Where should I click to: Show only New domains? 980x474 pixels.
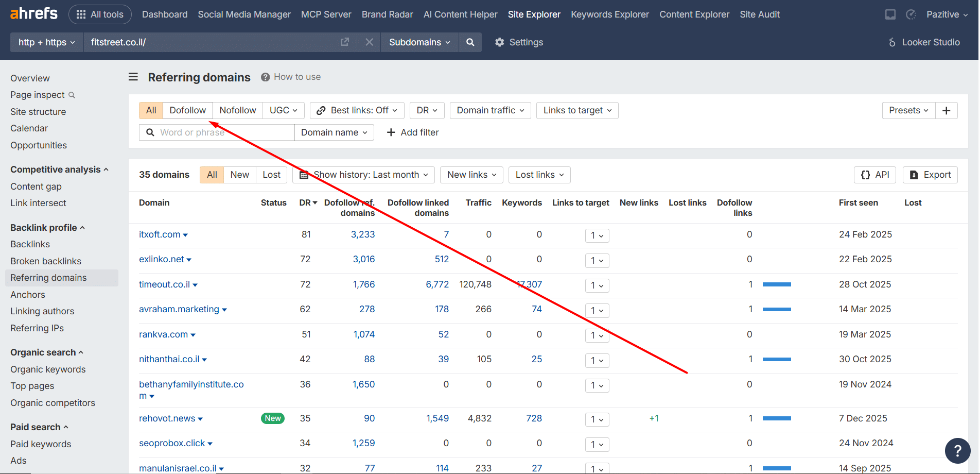(x=240, y=175)
